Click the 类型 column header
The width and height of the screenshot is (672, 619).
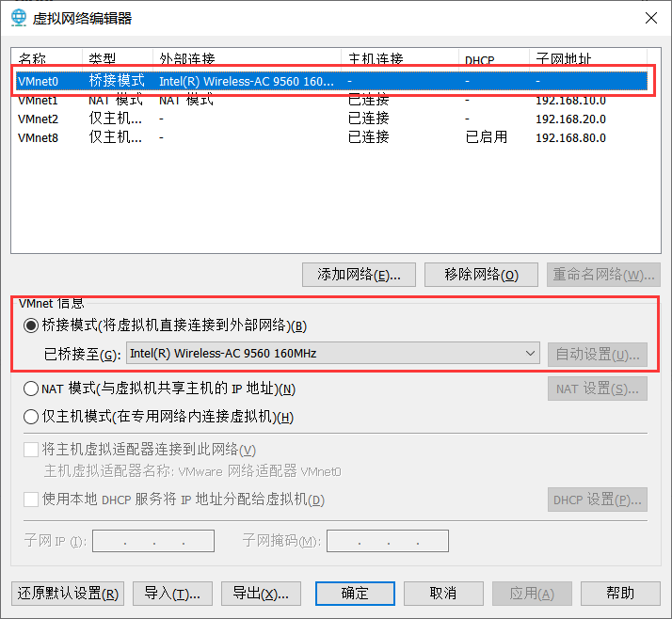tap(118, 57)
